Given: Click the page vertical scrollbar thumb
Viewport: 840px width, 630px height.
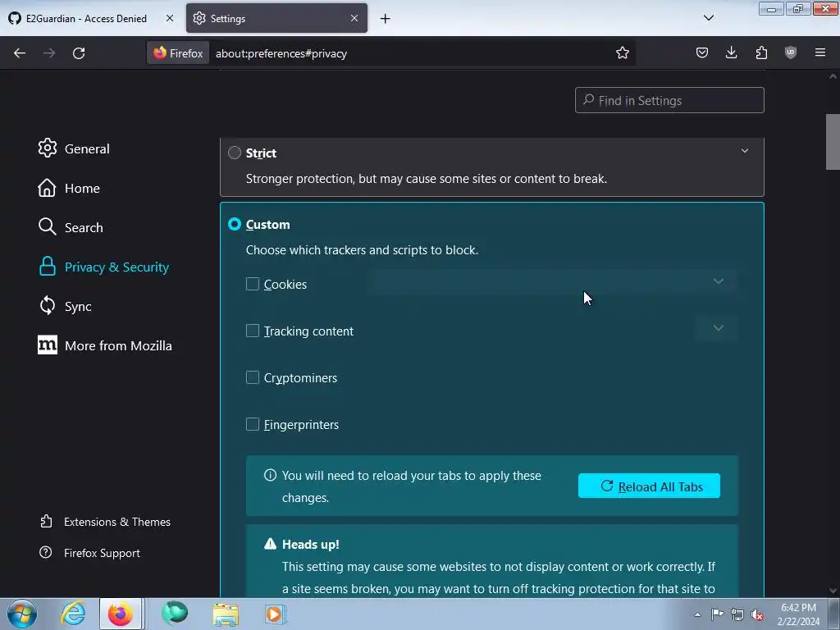Looking at the screenshot, I should tap(833, 142).
